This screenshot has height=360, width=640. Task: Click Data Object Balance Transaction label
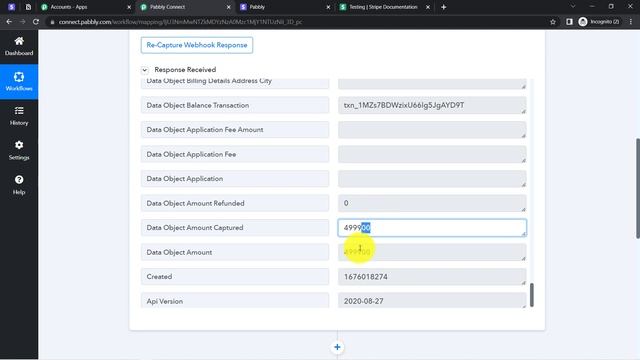(x=198, y=105)
